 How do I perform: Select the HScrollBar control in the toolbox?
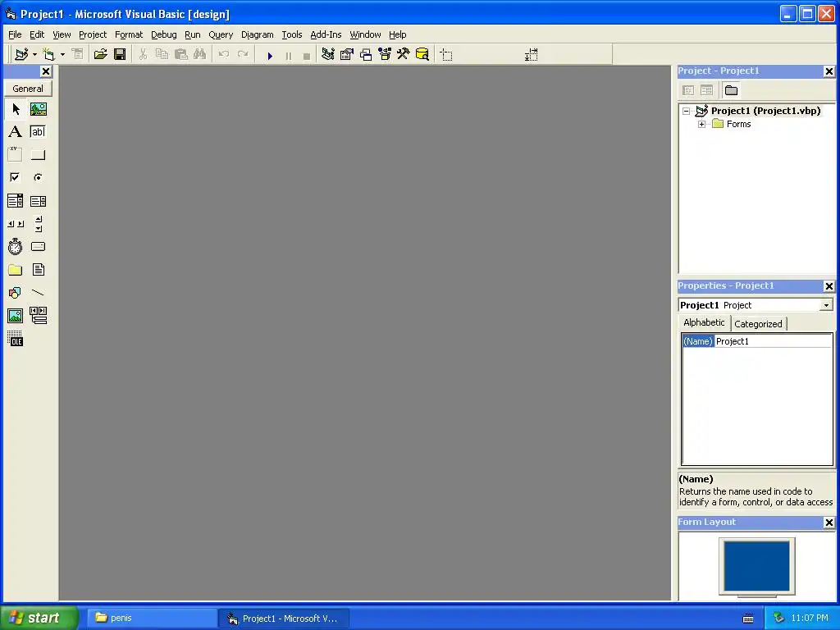tap(15, 224)
